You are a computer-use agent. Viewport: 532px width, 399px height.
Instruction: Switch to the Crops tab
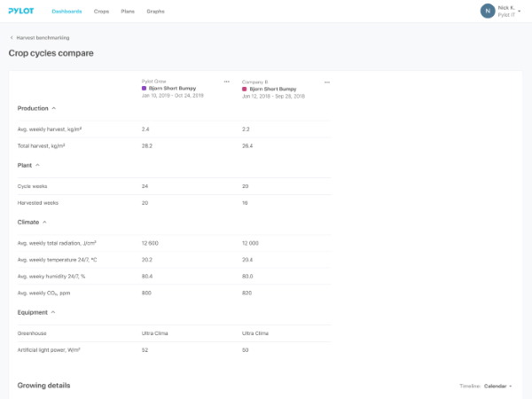(x=101, y=12)
